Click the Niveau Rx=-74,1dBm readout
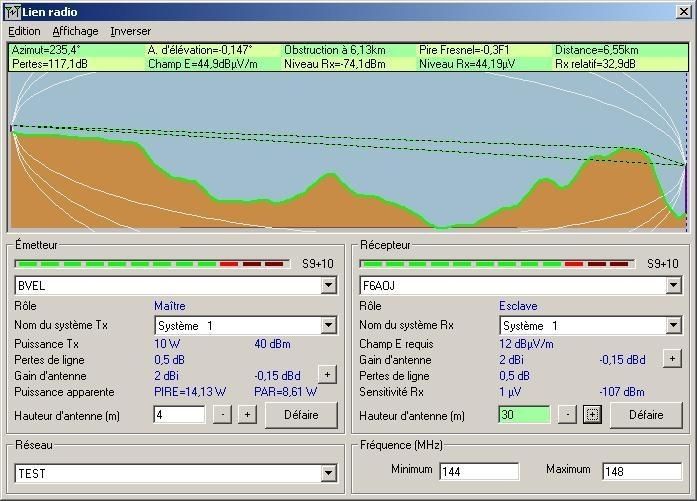This screenshot has height=501, width=697. [335, 64]
